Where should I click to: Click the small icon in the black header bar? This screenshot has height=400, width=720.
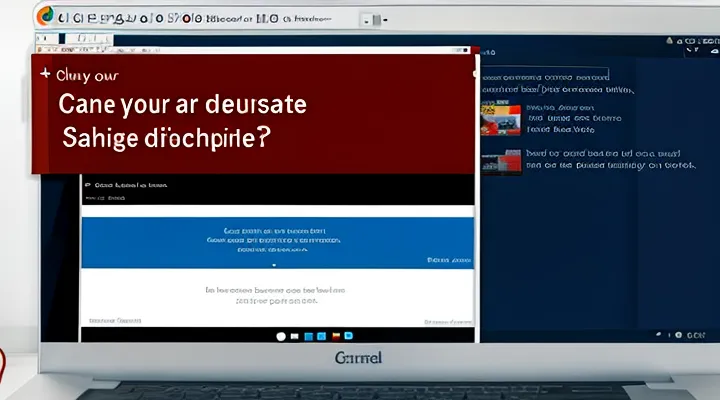[88, 185]
